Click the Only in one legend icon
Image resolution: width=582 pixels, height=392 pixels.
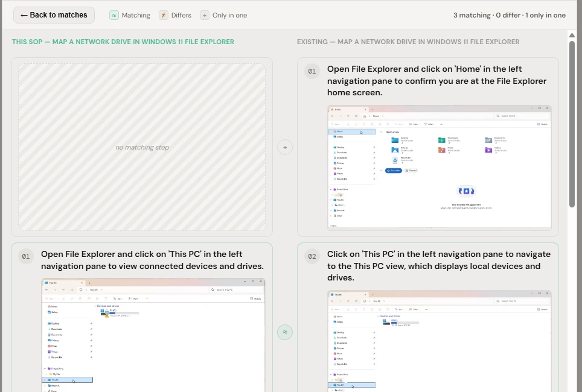pyautogui.click(x=205, y=15)
